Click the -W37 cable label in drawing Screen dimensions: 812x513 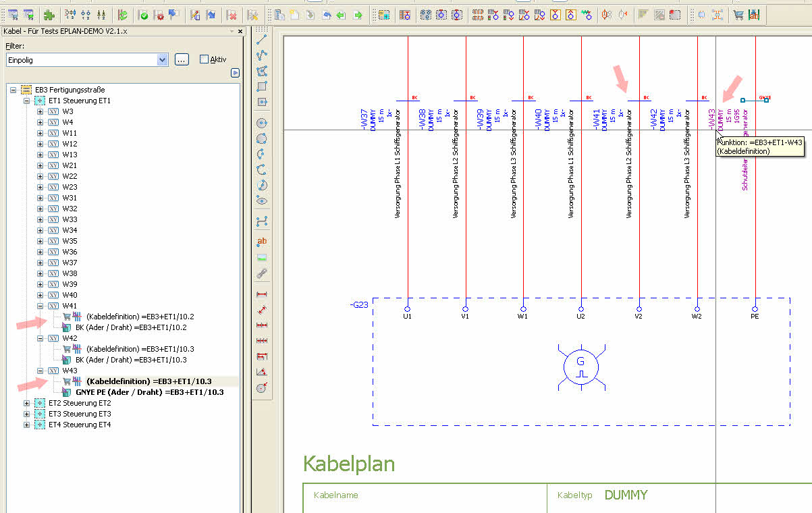[x=364, y=118]
